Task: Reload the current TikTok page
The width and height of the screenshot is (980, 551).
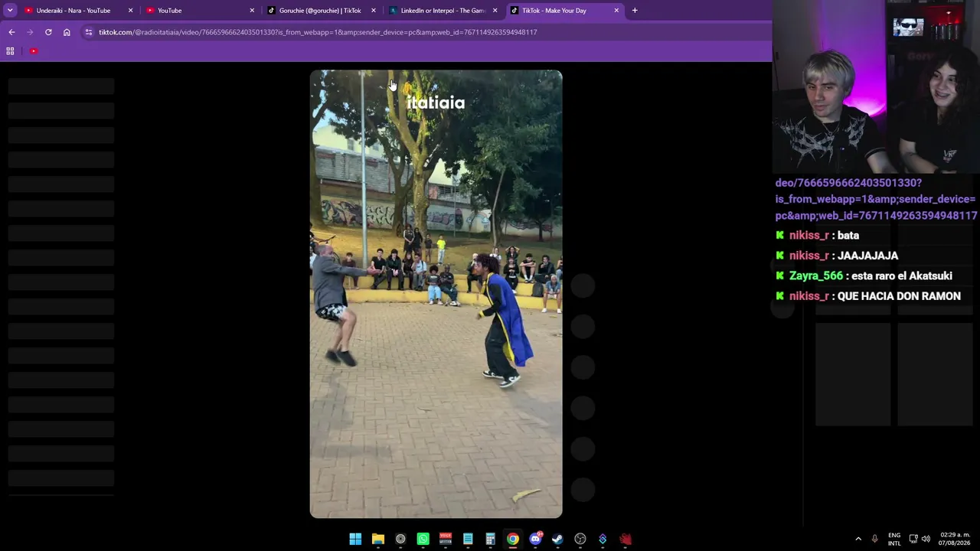Action: click(48, 32)
